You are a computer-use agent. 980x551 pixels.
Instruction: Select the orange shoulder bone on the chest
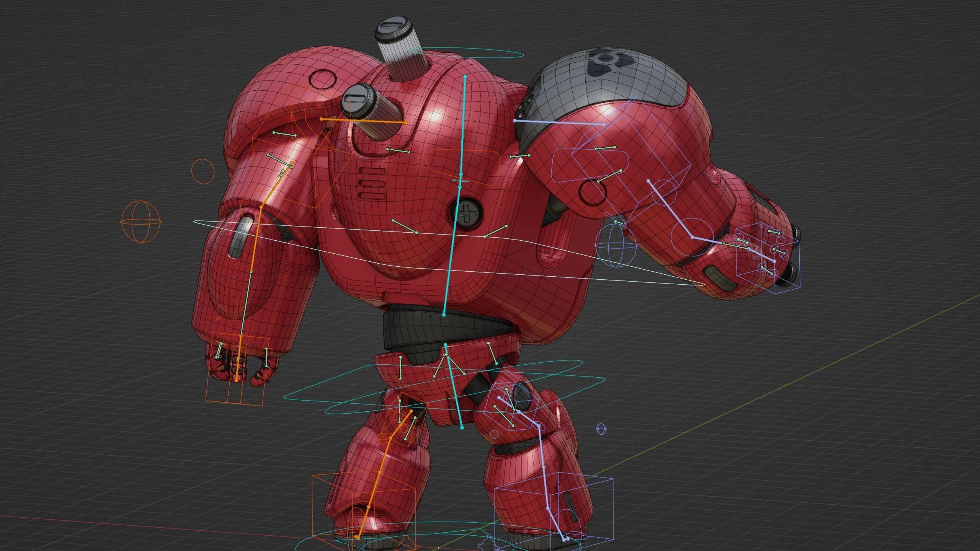[x=363, y=121]
